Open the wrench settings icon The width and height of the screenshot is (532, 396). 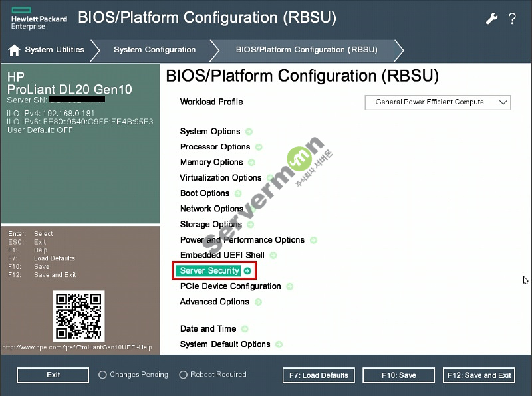(x=491, y=19)
